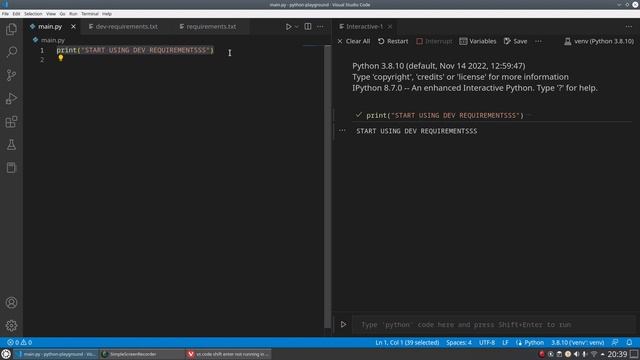Screen dimensions: 640x360
Task: Switch to Vivaldi browser taskbar window
Action: click(x=228, y=354)
